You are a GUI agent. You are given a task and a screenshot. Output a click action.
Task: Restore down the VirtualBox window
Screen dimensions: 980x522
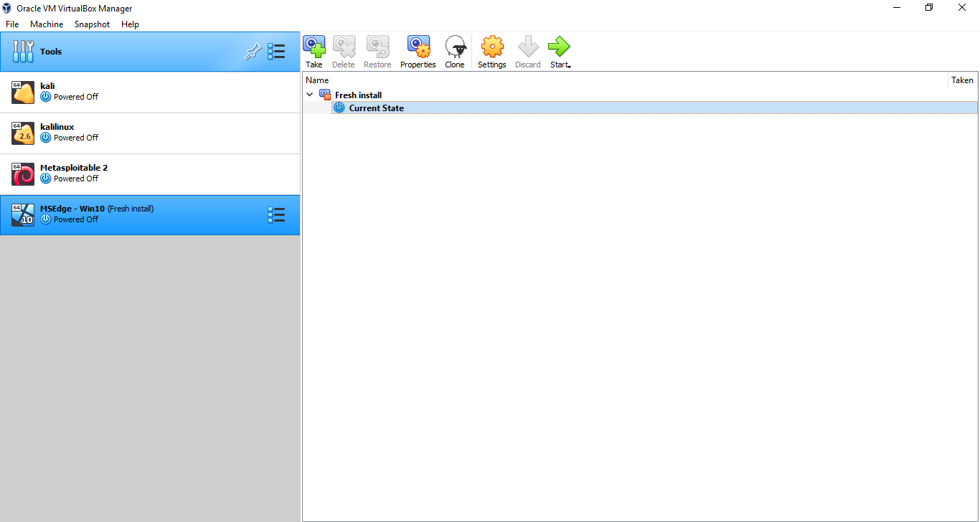(x=929, y=8)
